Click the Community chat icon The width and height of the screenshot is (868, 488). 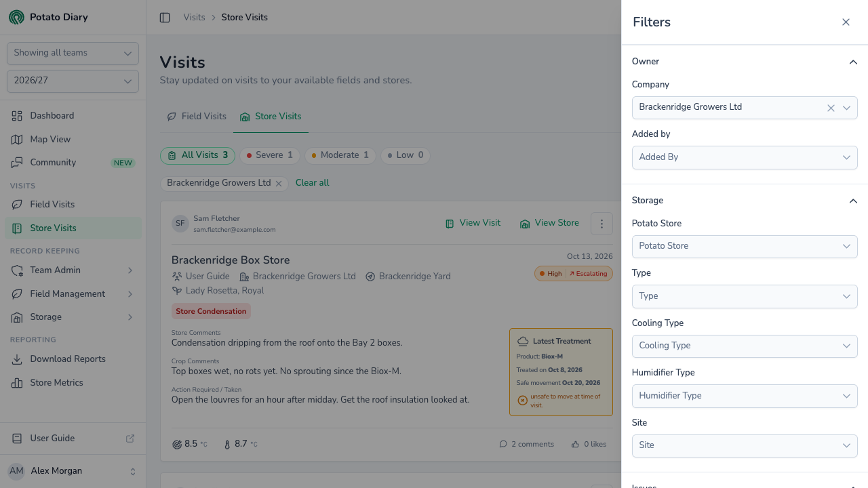[17, 163]
